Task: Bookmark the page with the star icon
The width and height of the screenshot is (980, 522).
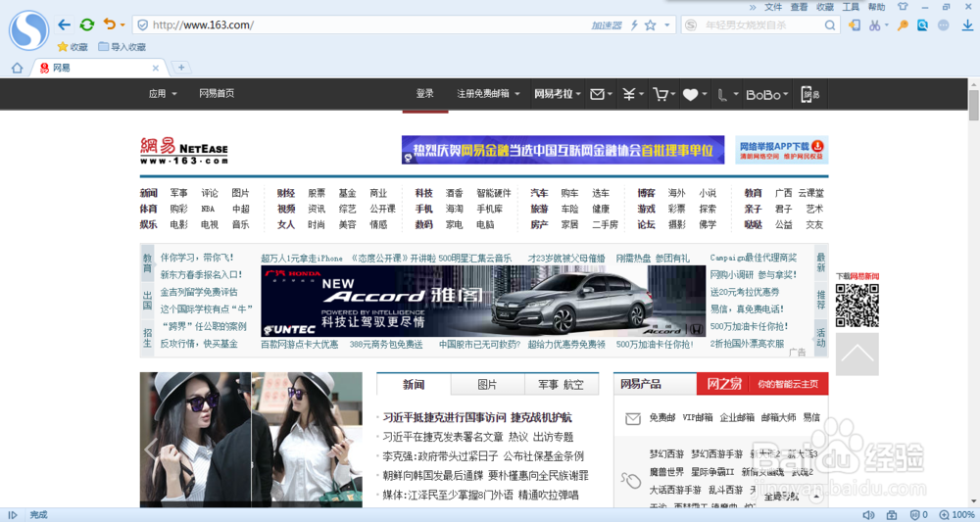Action: click(x=651, y=25)
